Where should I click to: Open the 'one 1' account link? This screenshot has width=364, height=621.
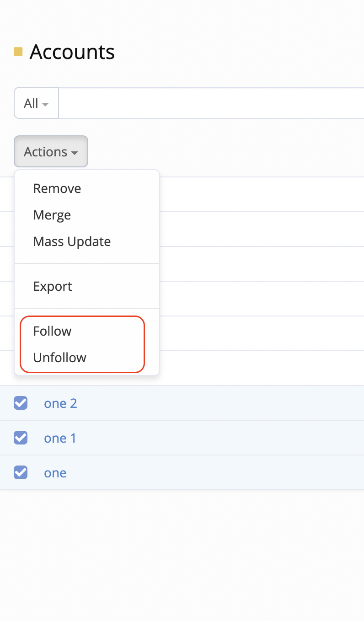[60, 438]
